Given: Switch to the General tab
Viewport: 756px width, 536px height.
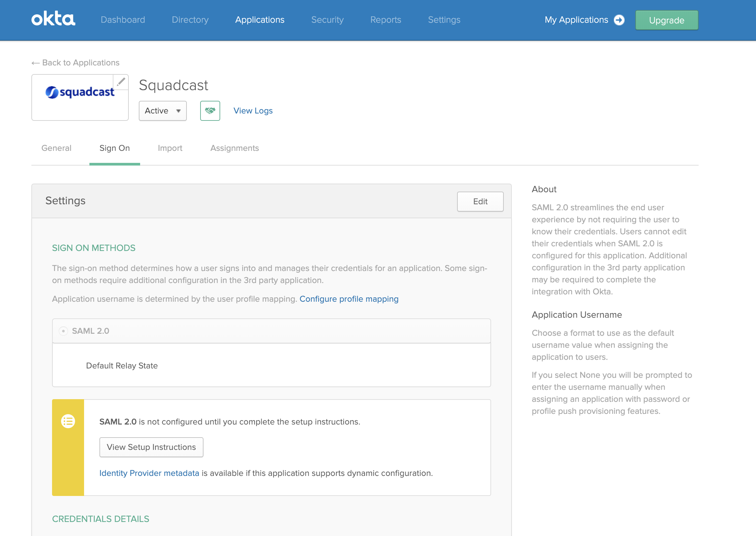Looking at the screenshot, I should coord(56,148).
